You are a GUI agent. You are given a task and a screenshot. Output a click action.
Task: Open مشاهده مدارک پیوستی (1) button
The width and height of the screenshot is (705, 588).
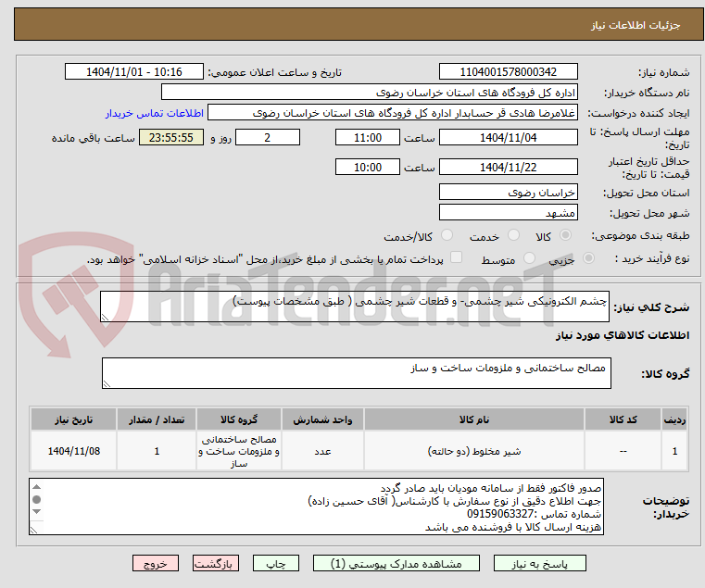click(397, 563)
